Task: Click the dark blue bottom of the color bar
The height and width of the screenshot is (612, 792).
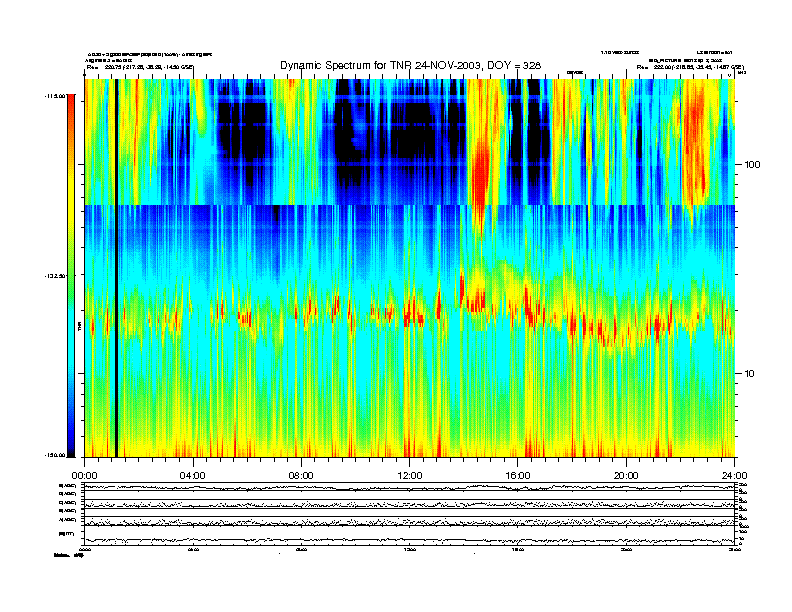Action: click(x=71, y=447)
